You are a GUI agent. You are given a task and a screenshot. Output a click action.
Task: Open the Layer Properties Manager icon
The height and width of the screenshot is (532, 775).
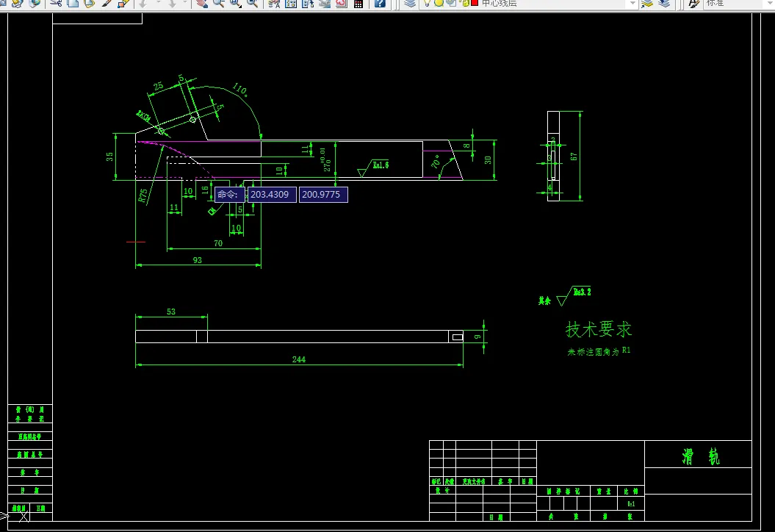point(410,4)
